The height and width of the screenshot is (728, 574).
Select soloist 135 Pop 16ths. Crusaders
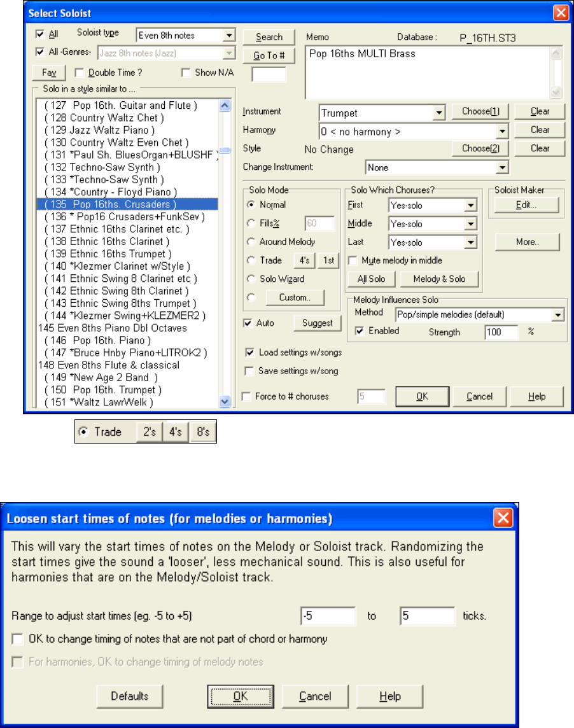click(x=127, y=204)
